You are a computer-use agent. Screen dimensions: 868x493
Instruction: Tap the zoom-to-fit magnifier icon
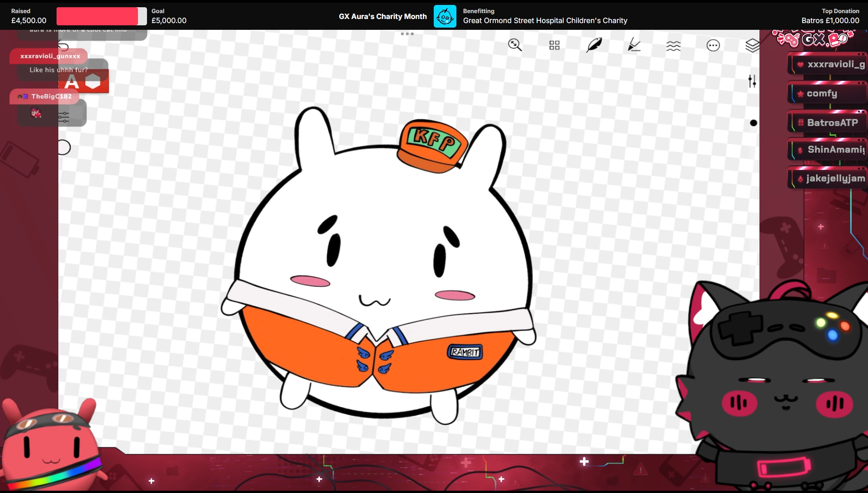(515, 45)
